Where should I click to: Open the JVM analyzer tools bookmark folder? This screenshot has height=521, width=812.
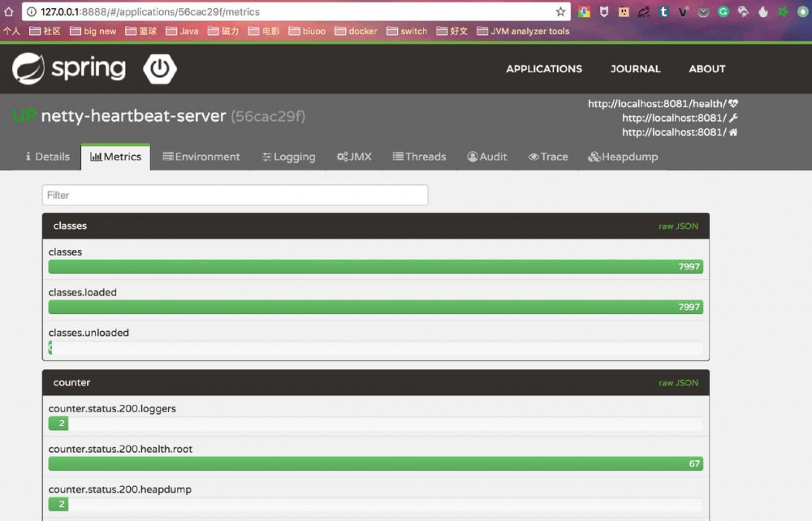coord(523,31)
